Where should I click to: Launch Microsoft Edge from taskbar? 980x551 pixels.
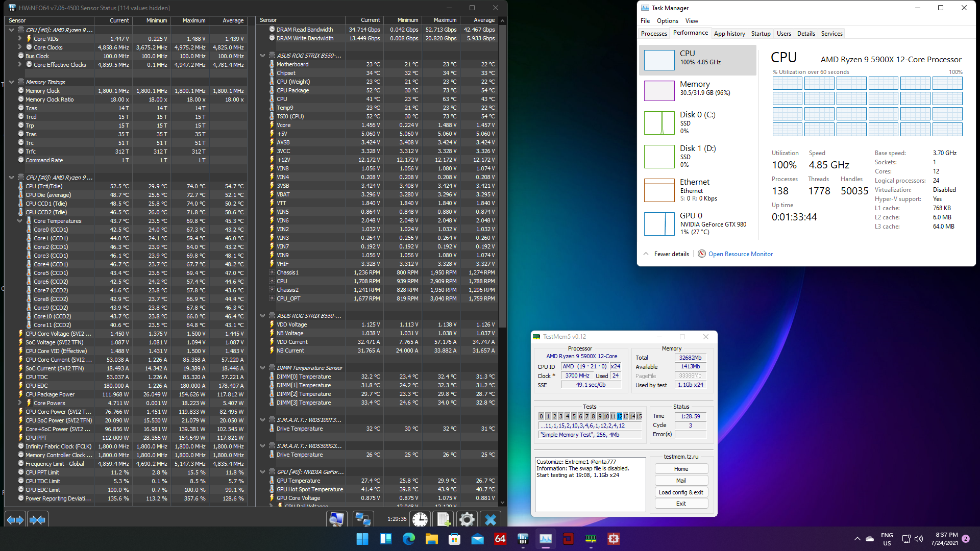click(409, 539)
